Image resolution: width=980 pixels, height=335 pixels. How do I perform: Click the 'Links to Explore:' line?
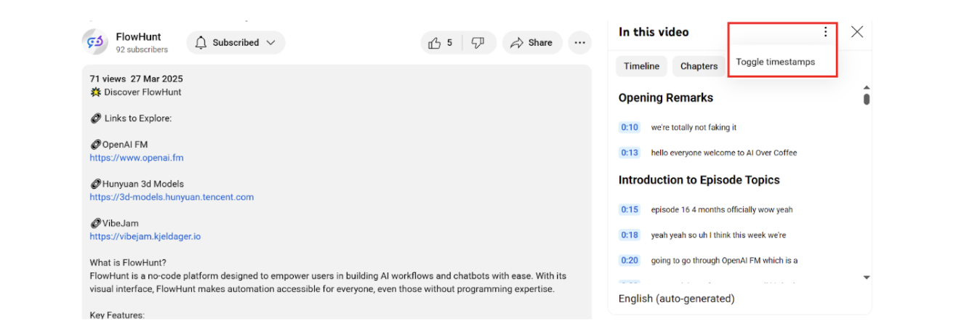(131, 118)
